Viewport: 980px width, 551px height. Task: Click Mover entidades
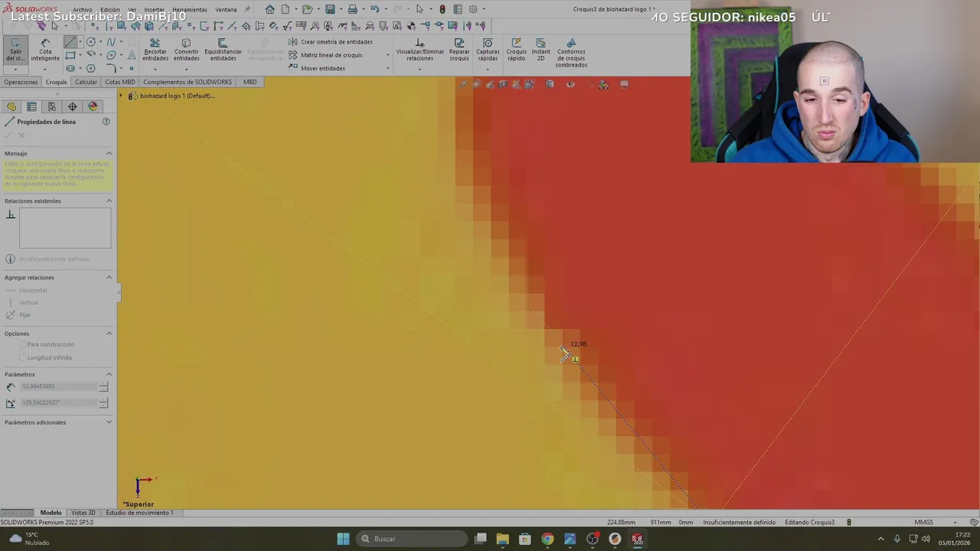click(x=317, y=68)
